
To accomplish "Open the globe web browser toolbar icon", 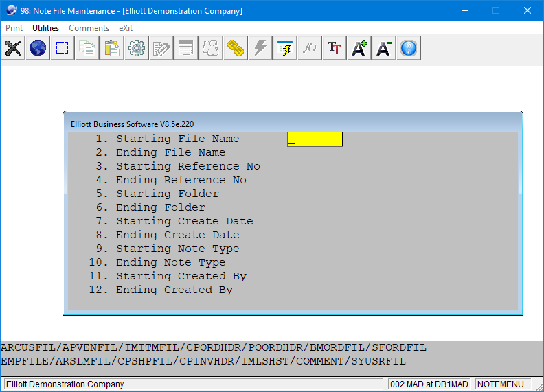I will click(x=38, y=48).
